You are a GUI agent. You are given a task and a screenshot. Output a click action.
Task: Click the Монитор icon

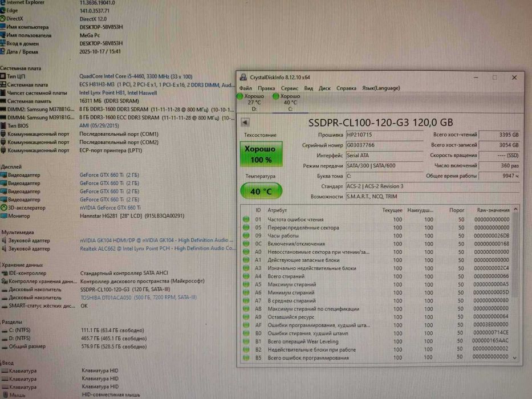4,216
